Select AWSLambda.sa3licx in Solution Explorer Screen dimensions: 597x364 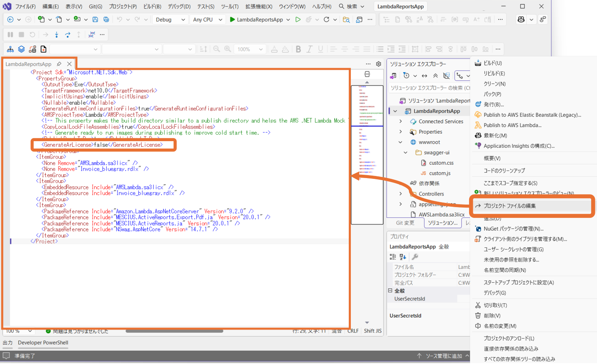point(441,215)
